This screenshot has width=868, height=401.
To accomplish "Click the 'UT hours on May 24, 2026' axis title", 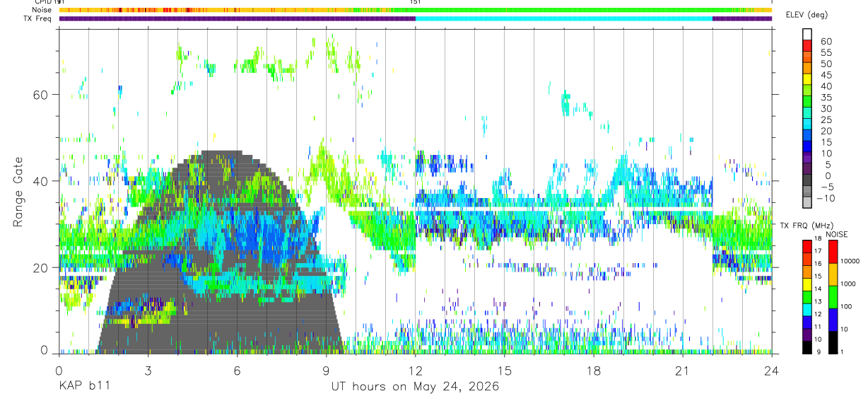I will 415,387.
